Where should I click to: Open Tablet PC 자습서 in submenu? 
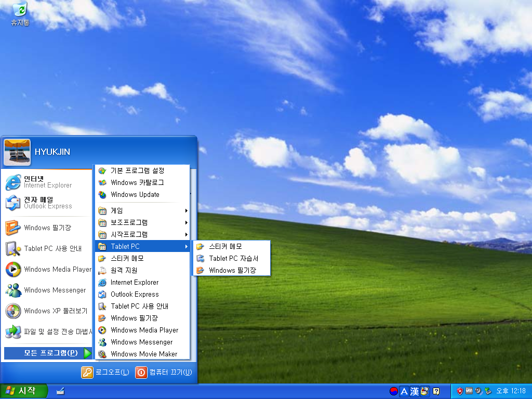(231, 258)
